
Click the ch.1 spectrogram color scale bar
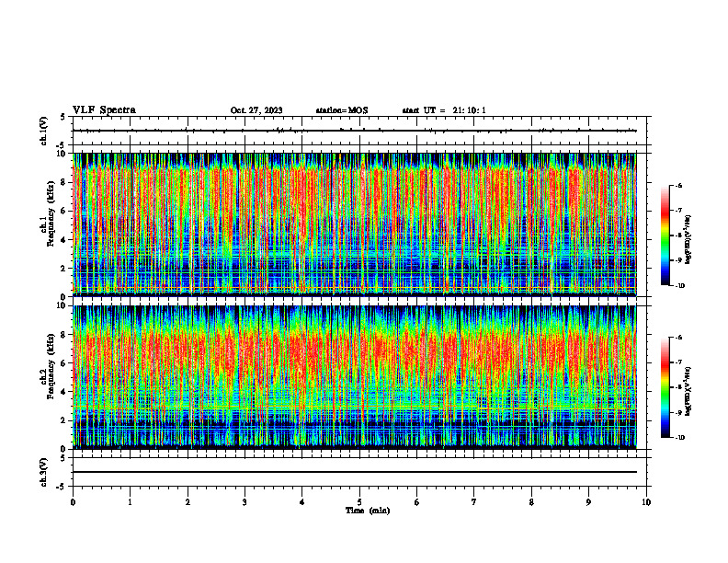665,236
